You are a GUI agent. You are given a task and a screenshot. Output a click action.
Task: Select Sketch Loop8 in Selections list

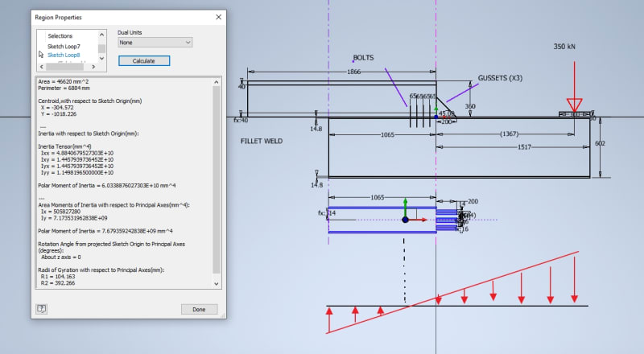click(x=64, y=55)
